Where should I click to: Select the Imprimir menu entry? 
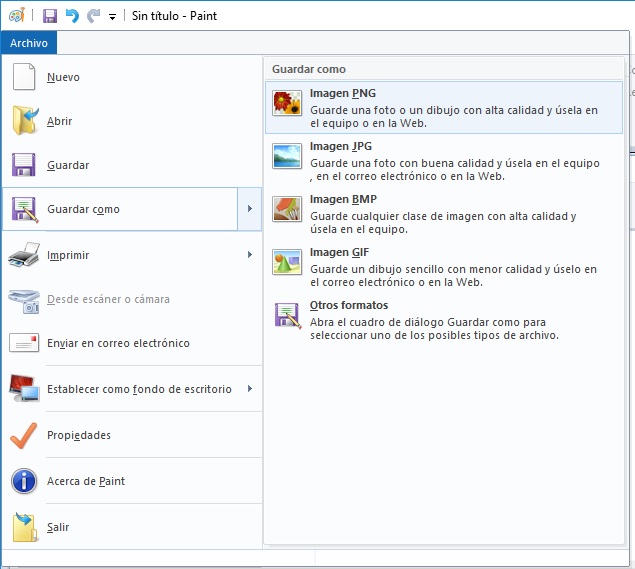click(x=132, y=255)
